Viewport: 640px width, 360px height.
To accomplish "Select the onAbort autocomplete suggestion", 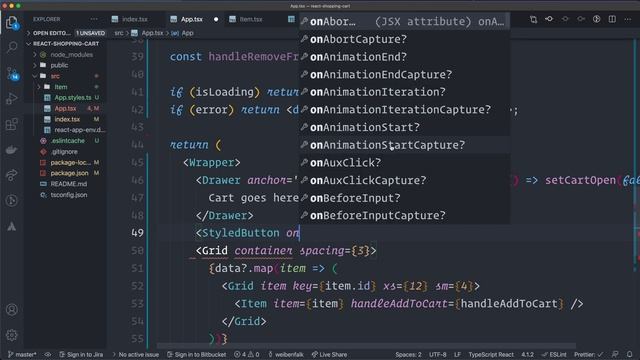I will tap(404, 22).
